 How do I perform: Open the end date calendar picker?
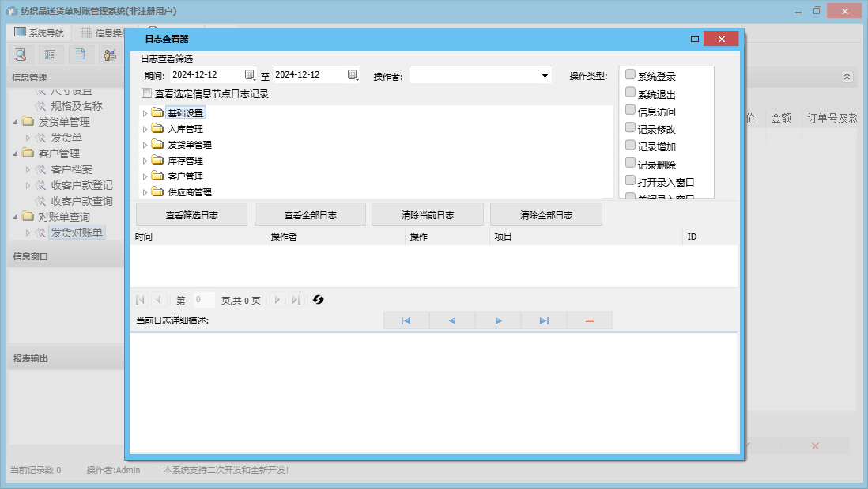coord(353,74)
